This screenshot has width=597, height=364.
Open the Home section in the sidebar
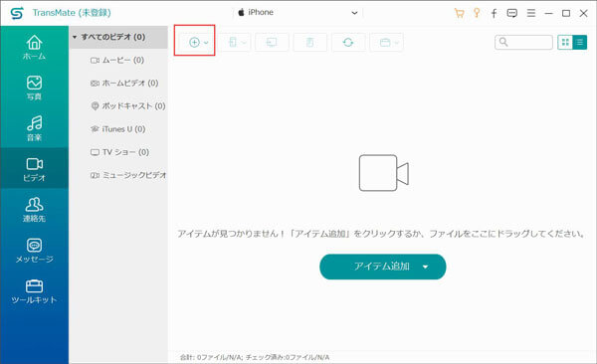(34, 48)
